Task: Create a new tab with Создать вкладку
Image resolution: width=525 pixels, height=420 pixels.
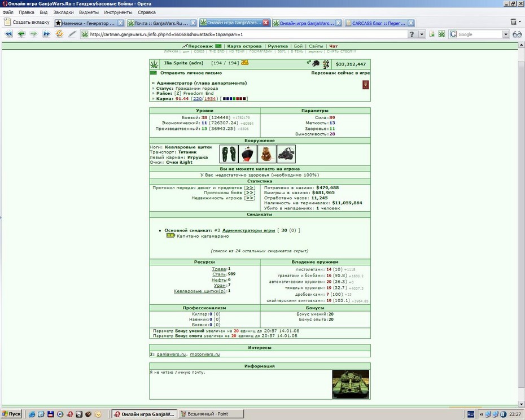Action: pyautogui.click(x=27, y=23)
